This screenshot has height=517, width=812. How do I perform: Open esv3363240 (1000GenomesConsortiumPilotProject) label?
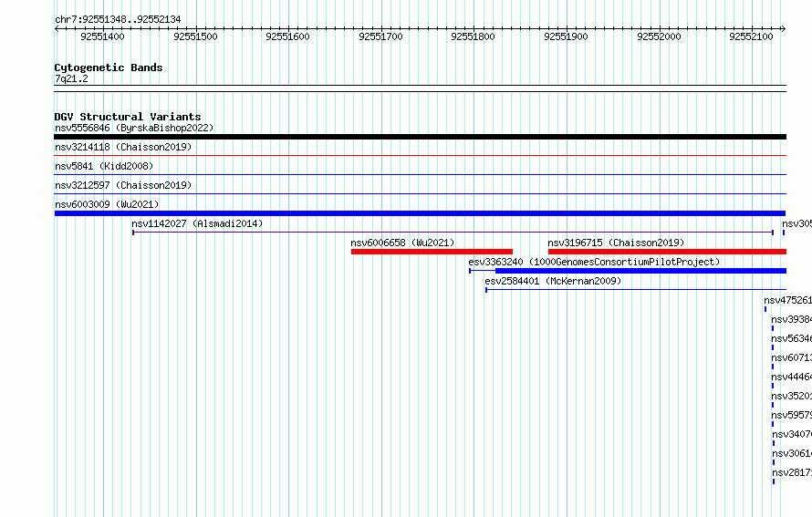click(594, 262)
